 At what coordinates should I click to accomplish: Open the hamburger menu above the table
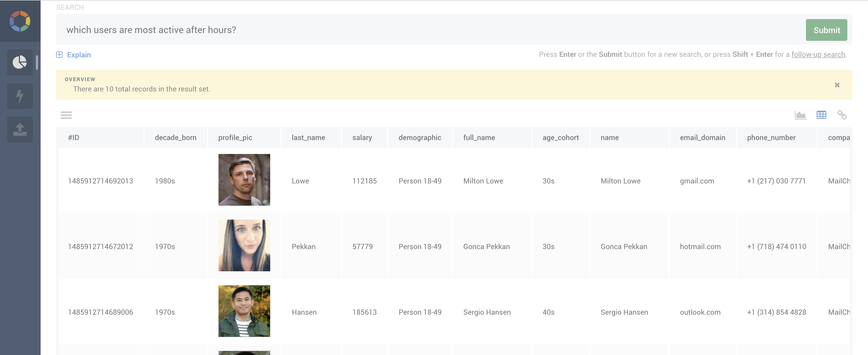66,115
